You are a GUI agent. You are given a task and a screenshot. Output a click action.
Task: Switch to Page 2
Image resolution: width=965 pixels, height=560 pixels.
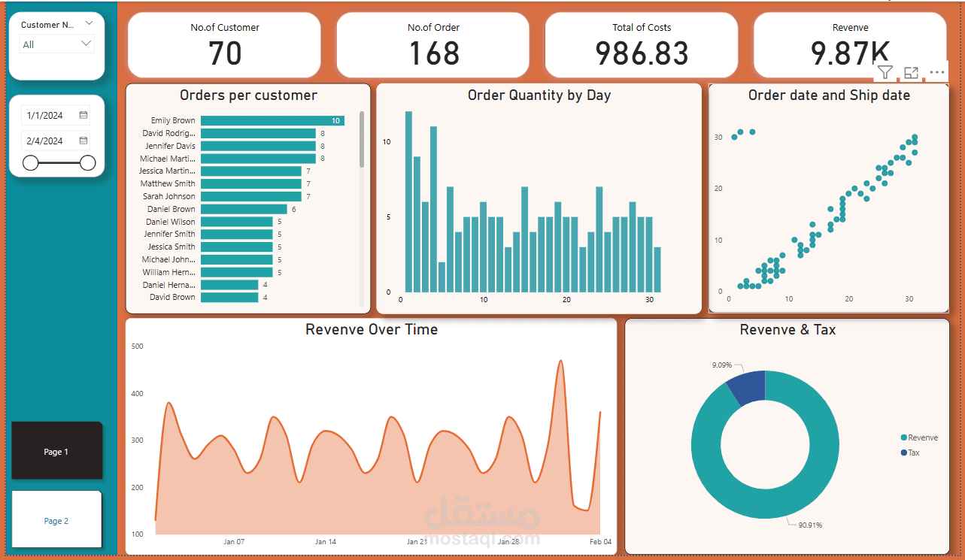click(56, 519)
